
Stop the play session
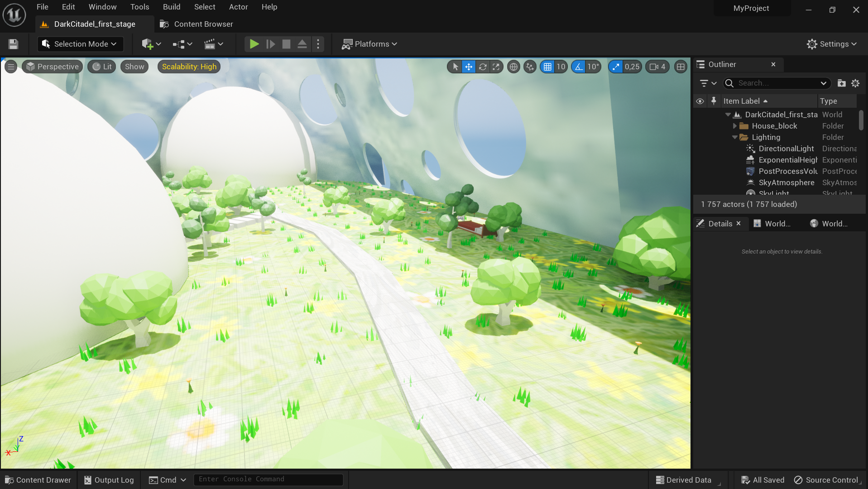[x=286, y=44]
